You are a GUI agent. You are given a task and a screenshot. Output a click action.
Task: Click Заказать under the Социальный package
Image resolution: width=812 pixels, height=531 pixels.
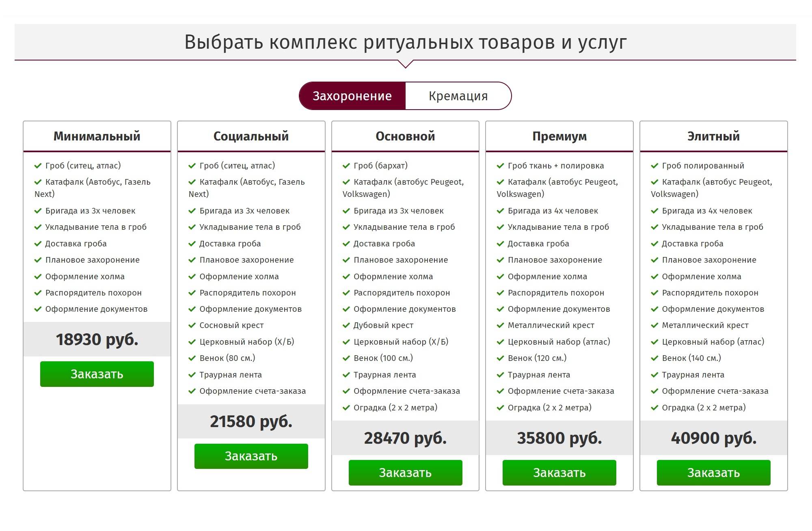point(251,456)
